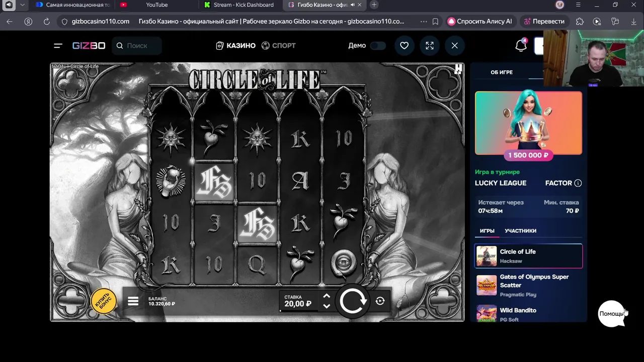Open Gates of Olympus Super Scatter game
644x362 pixels.
[x=529, y=285]
